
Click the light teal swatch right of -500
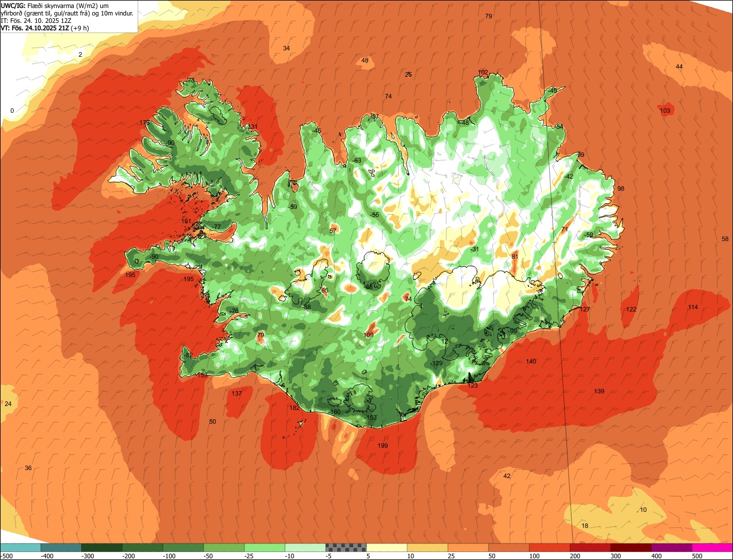(x=21, y=547)
